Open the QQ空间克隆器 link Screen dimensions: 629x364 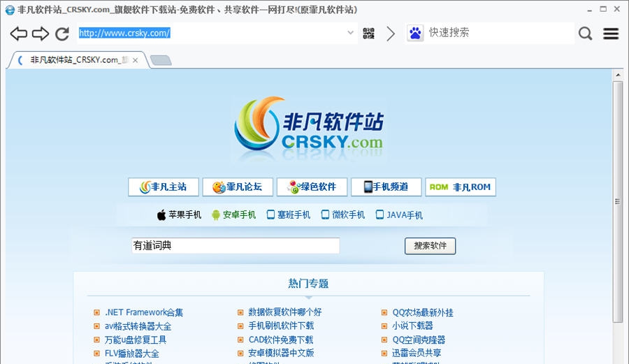point(419,340)
